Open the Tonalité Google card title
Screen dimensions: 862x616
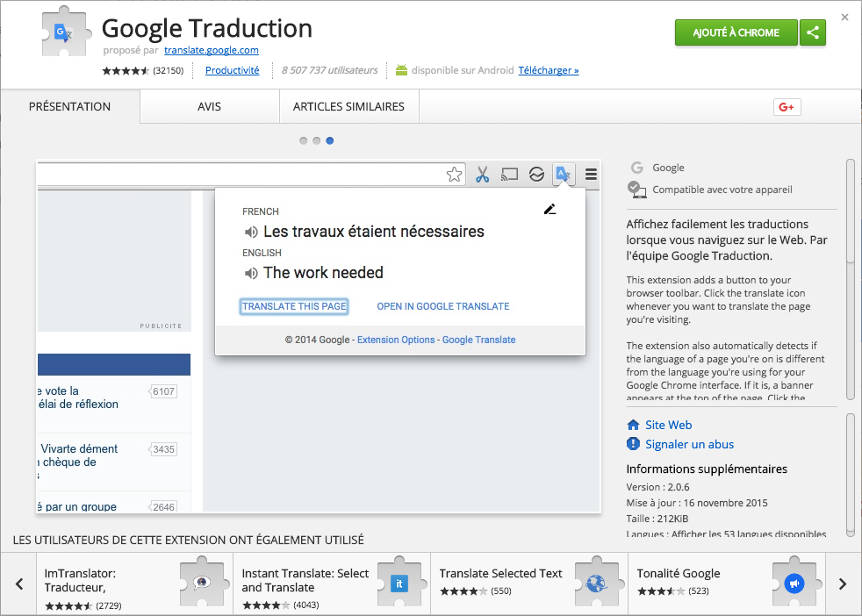click(x=679, y=573)
